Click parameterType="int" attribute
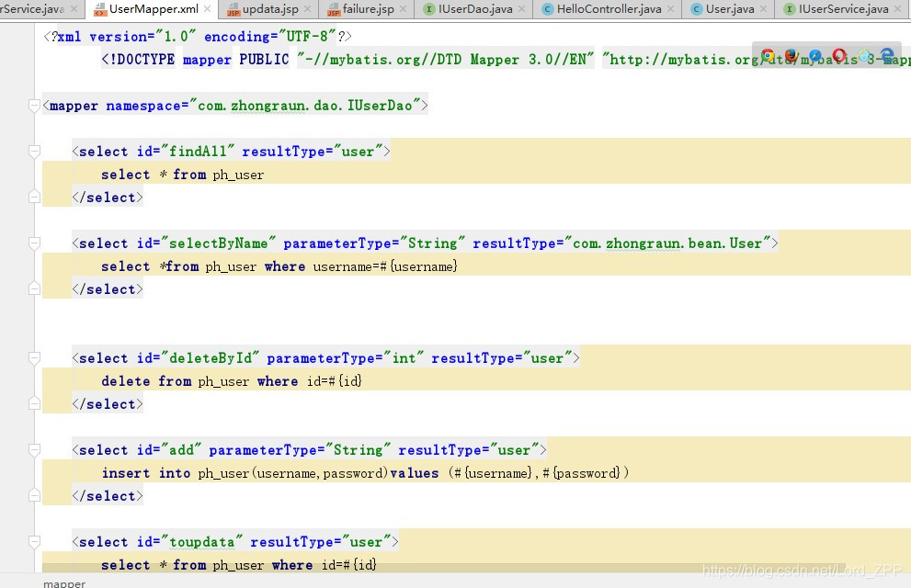 346,358
